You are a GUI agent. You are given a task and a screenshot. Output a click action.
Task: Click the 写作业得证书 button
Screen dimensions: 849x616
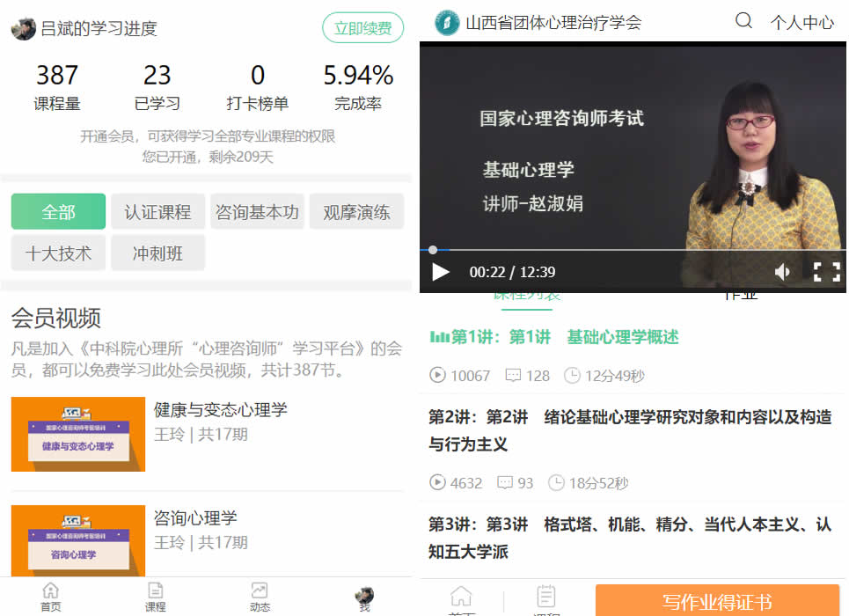pyautogui.click(x=717, y=601)
